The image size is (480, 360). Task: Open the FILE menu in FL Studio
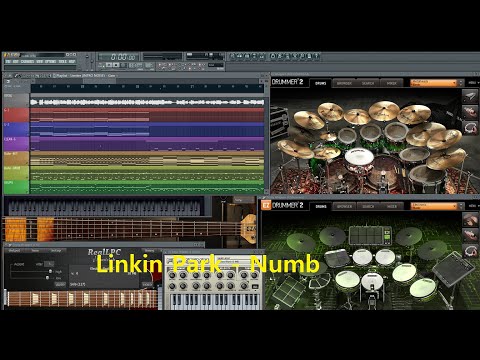pos(8,62)
